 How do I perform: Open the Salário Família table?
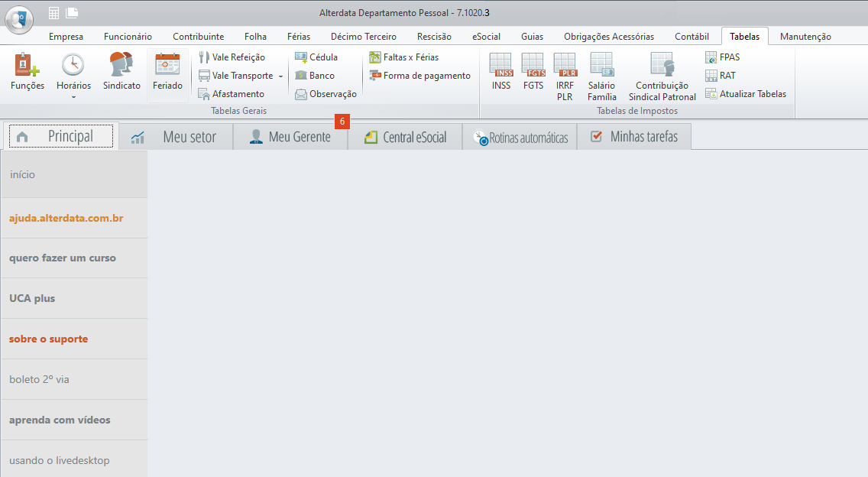(x=602, y=76)
